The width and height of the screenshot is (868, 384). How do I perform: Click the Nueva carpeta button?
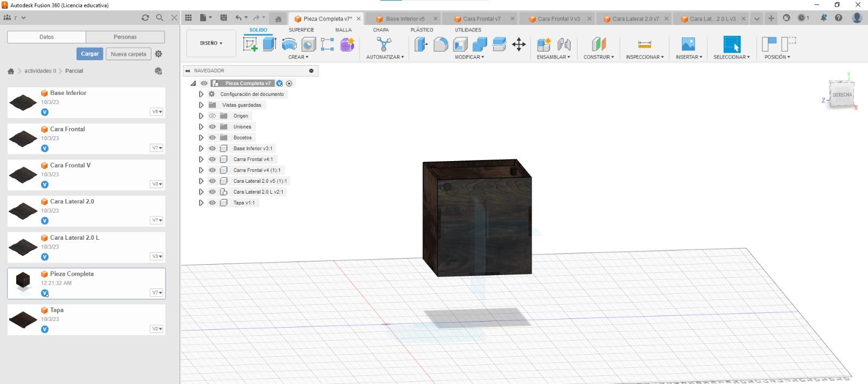[129, 54]
